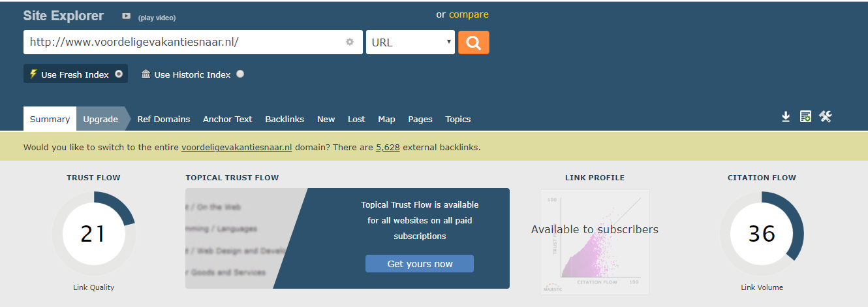This screenshot has height=307, width=868.
Task: Open the tools wrench icon
Action: 826,117
